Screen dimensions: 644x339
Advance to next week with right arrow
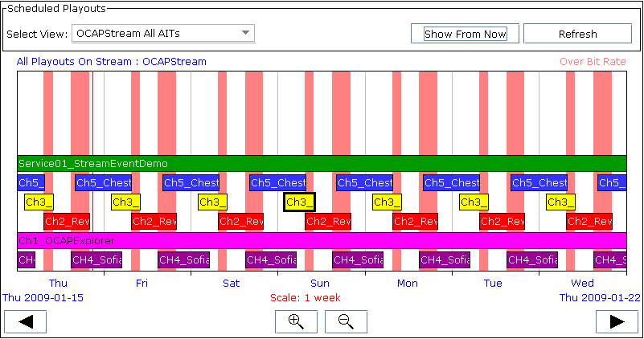(x=617, y=322)
